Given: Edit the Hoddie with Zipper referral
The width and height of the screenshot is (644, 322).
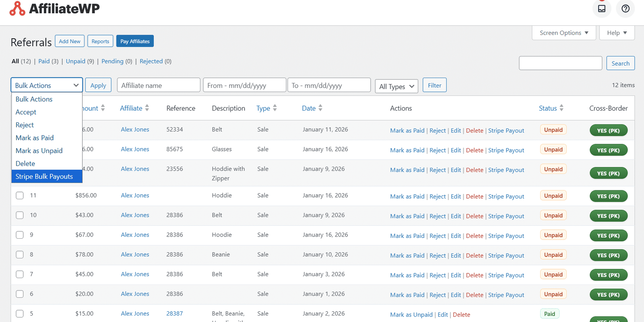Looking at the screenshot, I should pos(456,170).
